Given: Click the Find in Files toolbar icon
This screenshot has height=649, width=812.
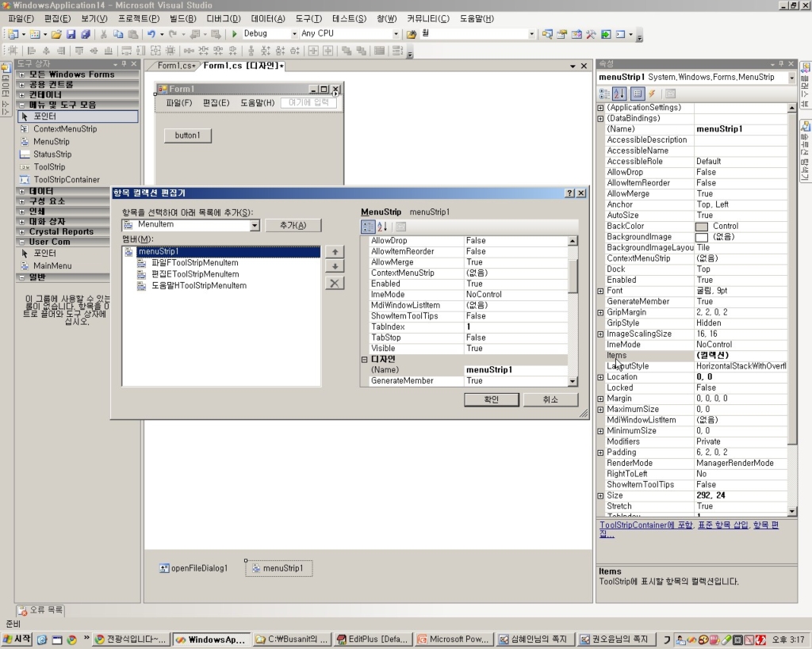Looking at the screenshot, I should click(412, 35).
